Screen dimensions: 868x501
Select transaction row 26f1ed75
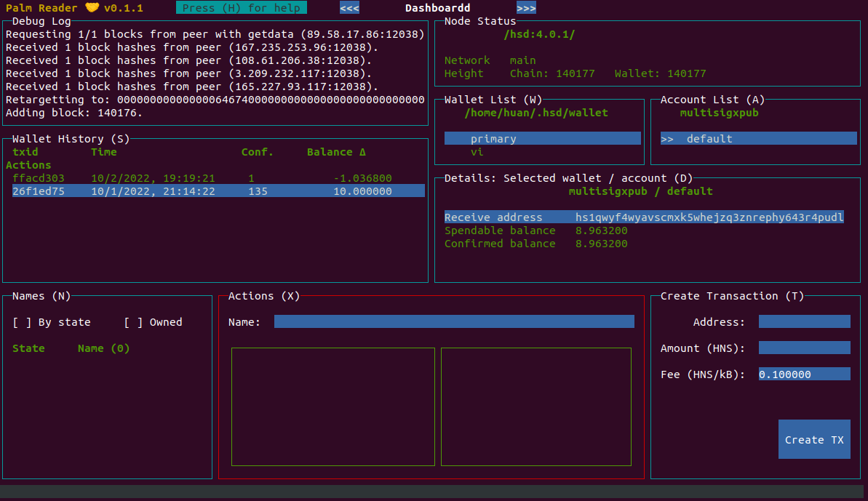(218, 191)
